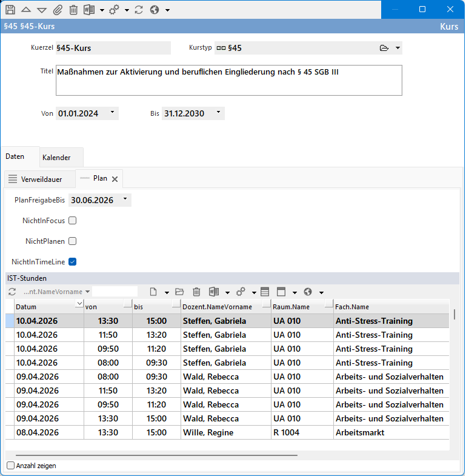Screen dimensions: 466x476
Task: Tick the Anzahl zeigen checkbox
Action: [x=11, y=466]
